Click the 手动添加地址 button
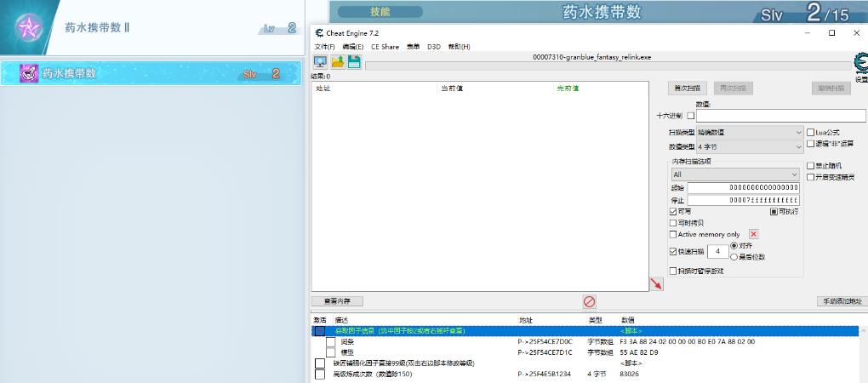The width and height of the screenshot is (868, 383). [842, 301]
